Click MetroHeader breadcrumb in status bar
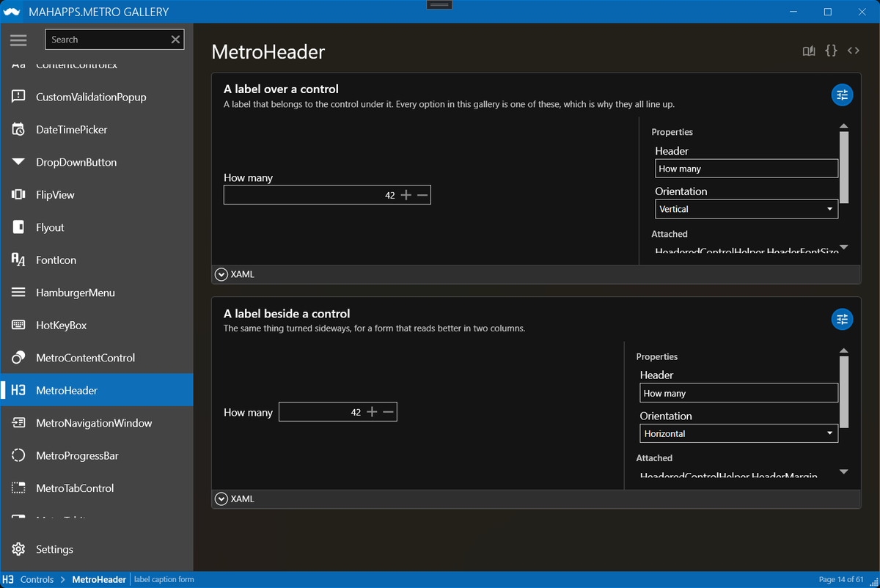The height and width of the screenshot is (588, 880). (x=99, y=579)
